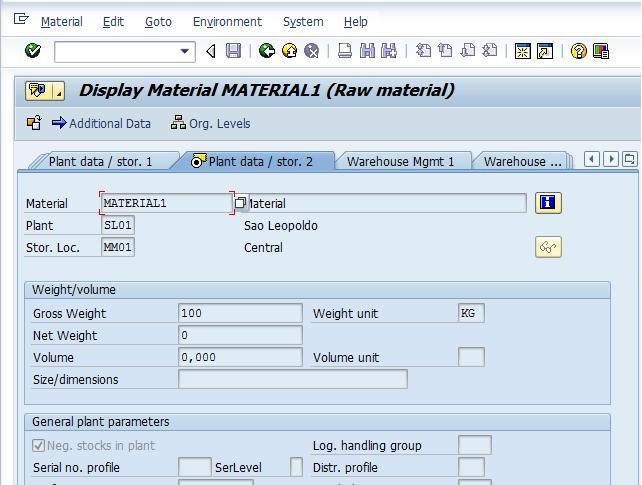Screen dimensions: 642x485
Task: Open the Help question mark icon
Action: coord(578,51)
